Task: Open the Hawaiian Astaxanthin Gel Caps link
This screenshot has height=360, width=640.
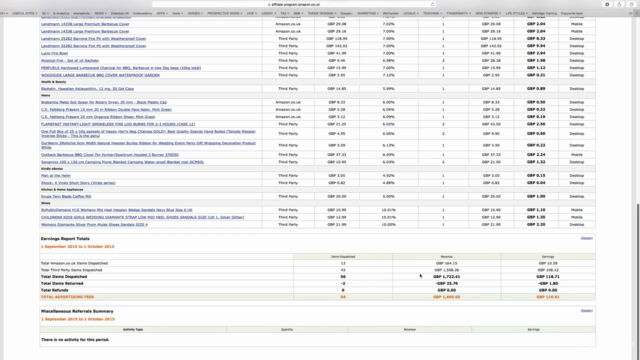Action: (x=87, y=89)
